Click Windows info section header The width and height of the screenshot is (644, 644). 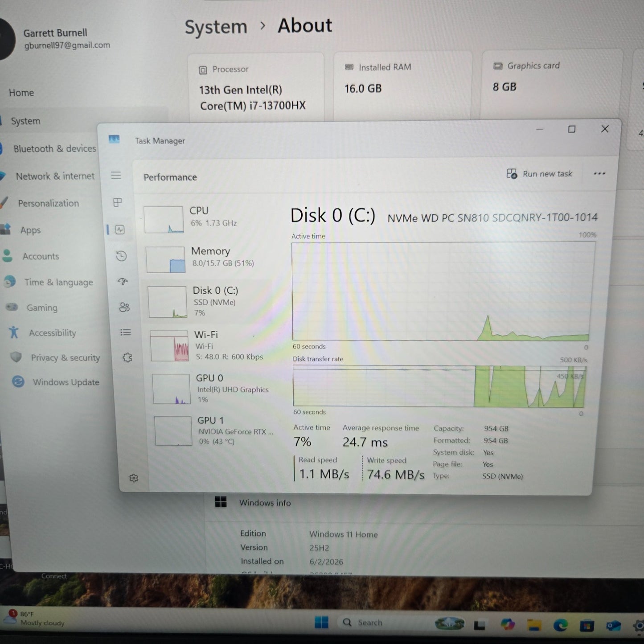click(265, 503)
